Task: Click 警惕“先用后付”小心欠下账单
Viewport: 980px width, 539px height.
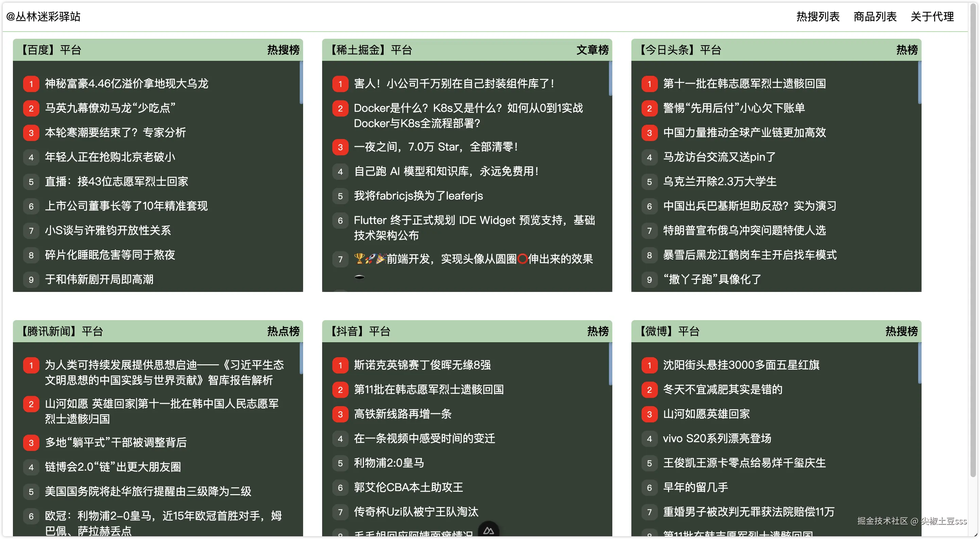Action: [x=734, y=108]
